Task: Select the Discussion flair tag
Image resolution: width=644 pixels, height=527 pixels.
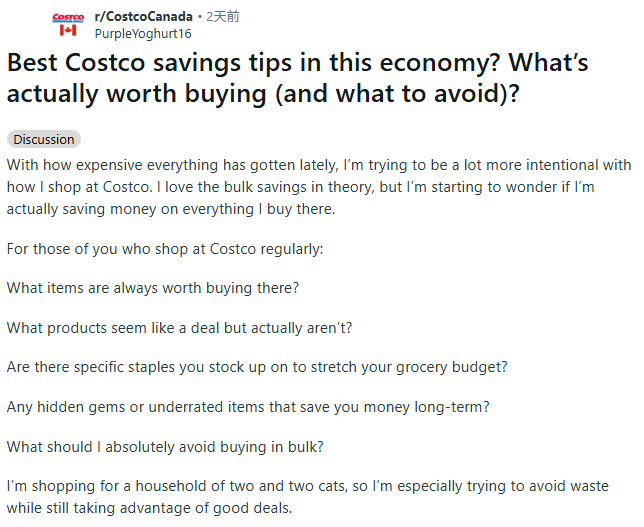Action: pos(44,139)
